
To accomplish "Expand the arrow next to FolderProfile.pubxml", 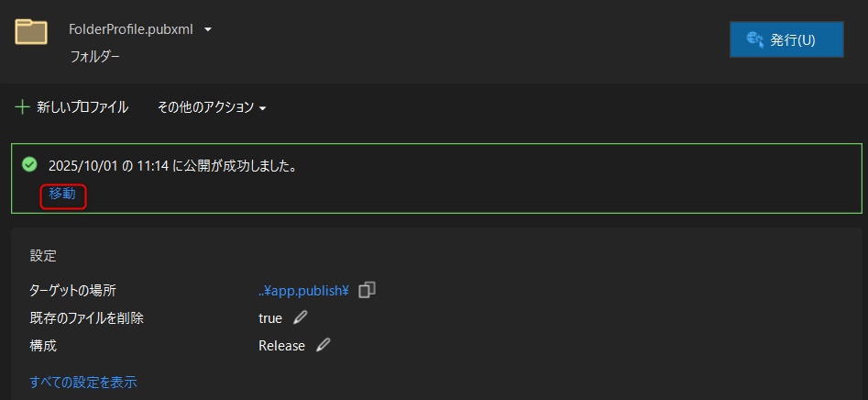I will pos(208,29).
